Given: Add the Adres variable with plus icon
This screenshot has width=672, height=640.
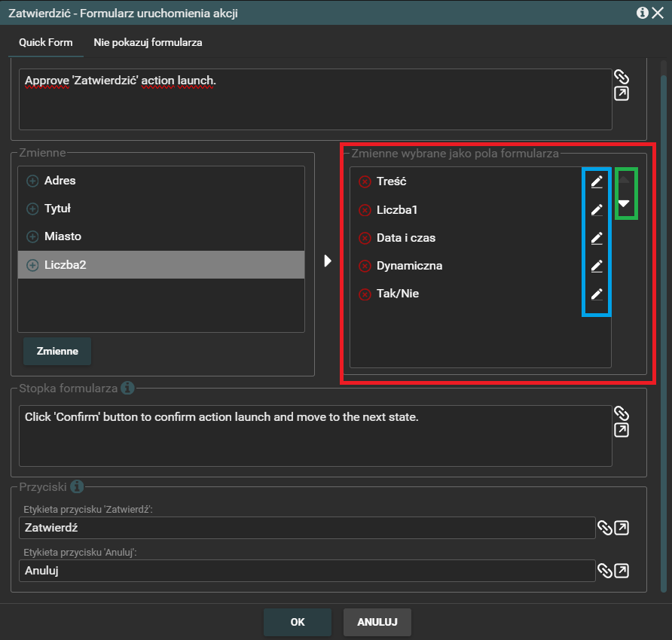Looking at the screenshot, I should click(32, 181).
